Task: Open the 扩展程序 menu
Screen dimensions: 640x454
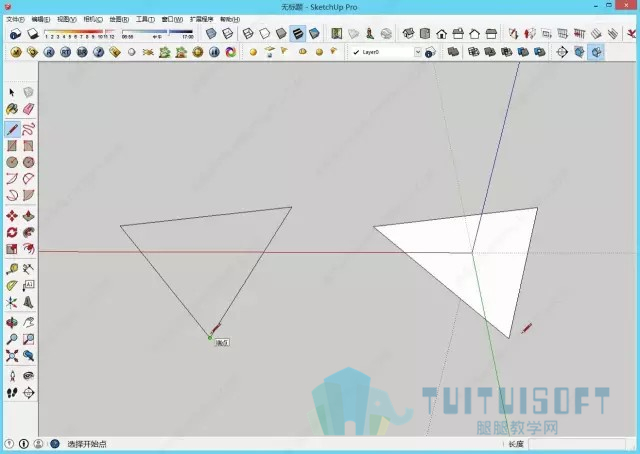Action: tap(201, 19)
